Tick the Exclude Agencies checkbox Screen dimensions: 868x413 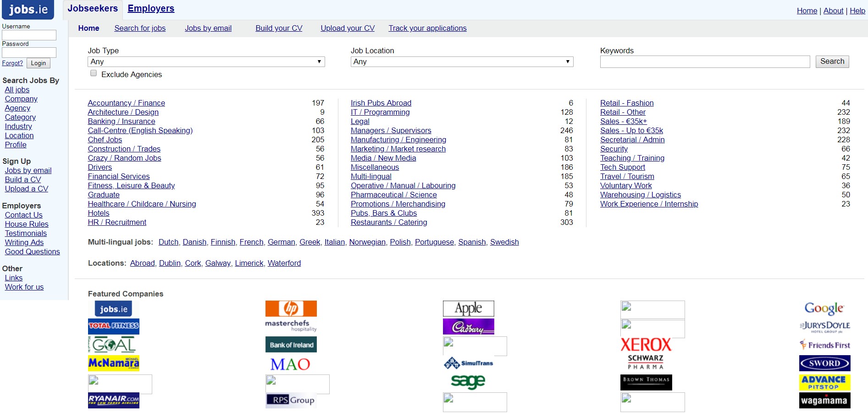(x=94, y=73)
